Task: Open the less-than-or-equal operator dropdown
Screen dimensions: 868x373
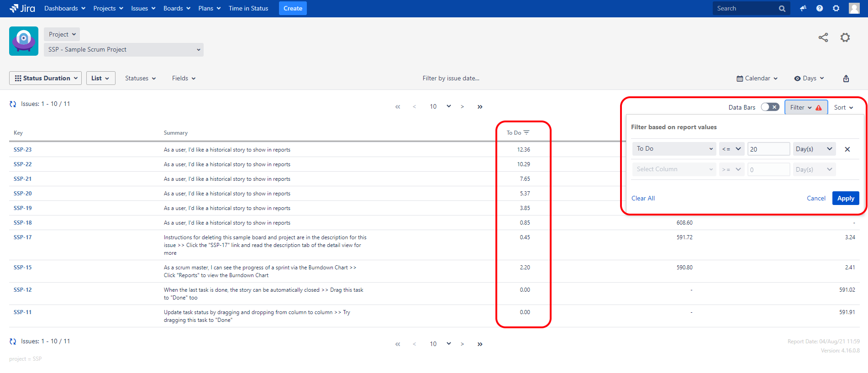Action: [x=731, y=149]
